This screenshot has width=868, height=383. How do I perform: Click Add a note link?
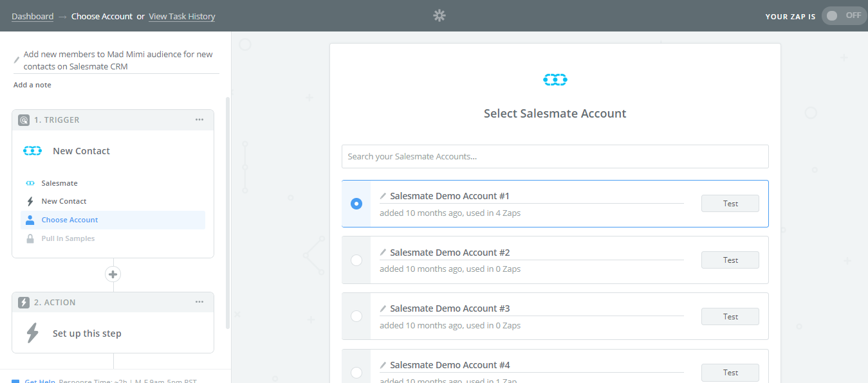pyautogui.click(x=32, y=85)
